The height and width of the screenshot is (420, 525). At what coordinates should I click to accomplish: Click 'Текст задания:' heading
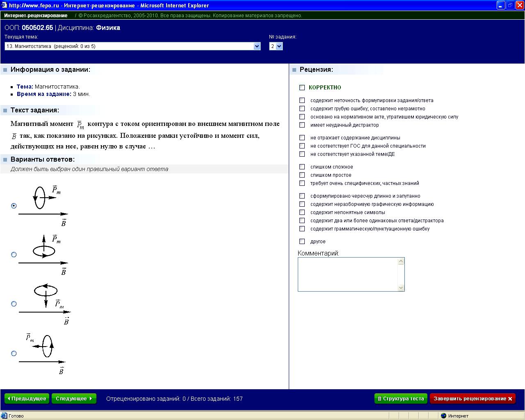pyautogui.click(x=35, y=110)
